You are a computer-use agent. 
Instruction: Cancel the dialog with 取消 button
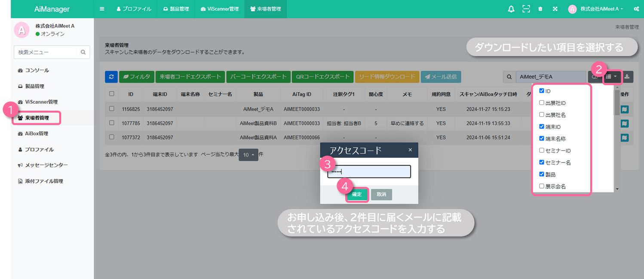point(381,194)
